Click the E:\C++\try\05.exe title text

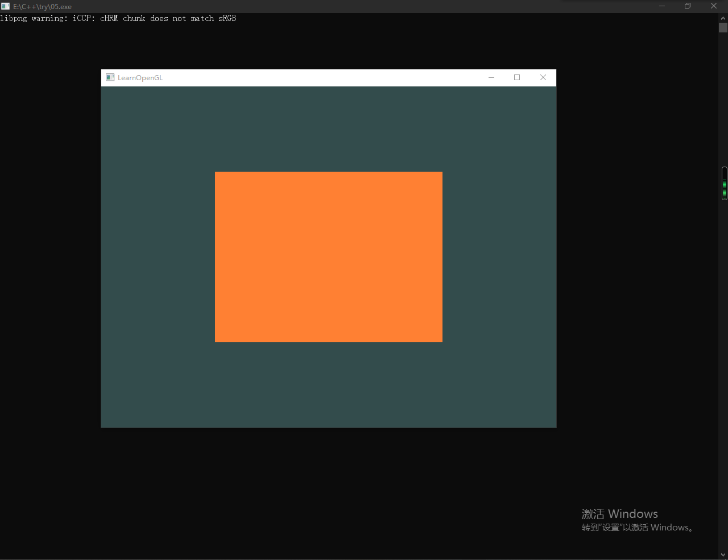(42, 7)
